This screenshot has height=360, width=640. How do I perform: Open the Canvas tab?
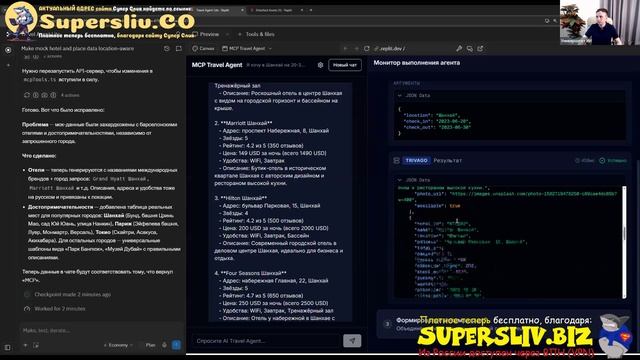click(203, 49)
